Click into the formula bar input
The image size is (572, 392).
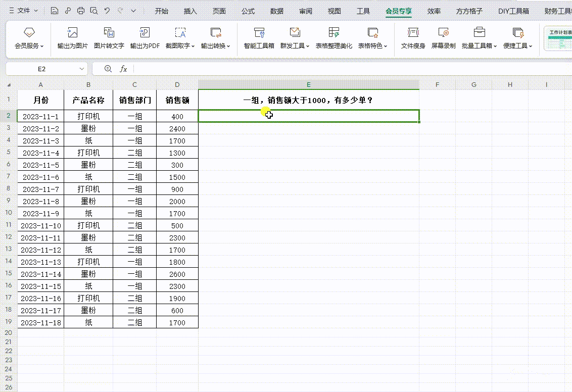352,69
